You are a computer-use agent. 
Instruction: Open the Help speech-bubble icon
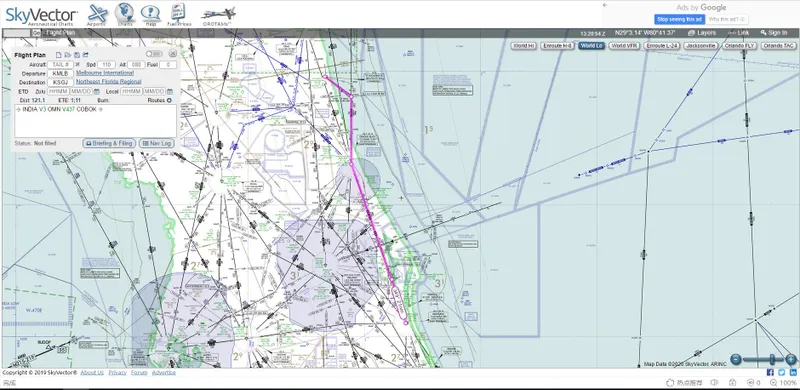(151, 14)
